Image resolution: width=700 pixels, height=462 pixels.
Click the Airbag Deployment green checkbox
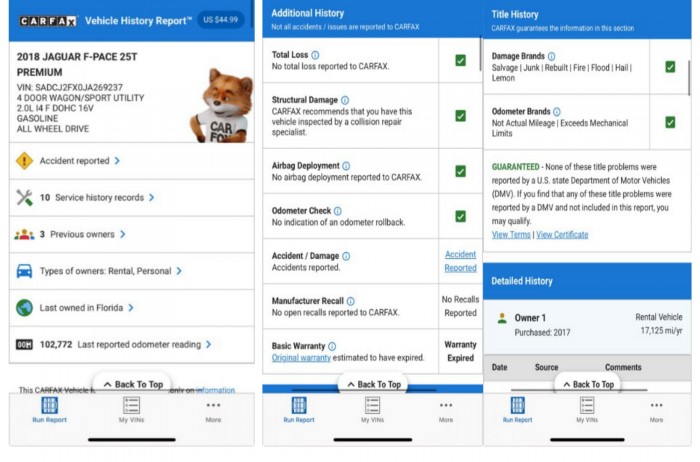[460, 171]
